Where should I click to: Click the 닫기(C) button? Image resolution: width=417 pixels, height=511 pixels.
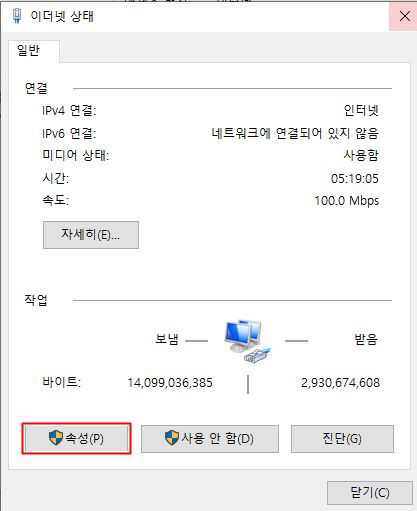point(370,493)
